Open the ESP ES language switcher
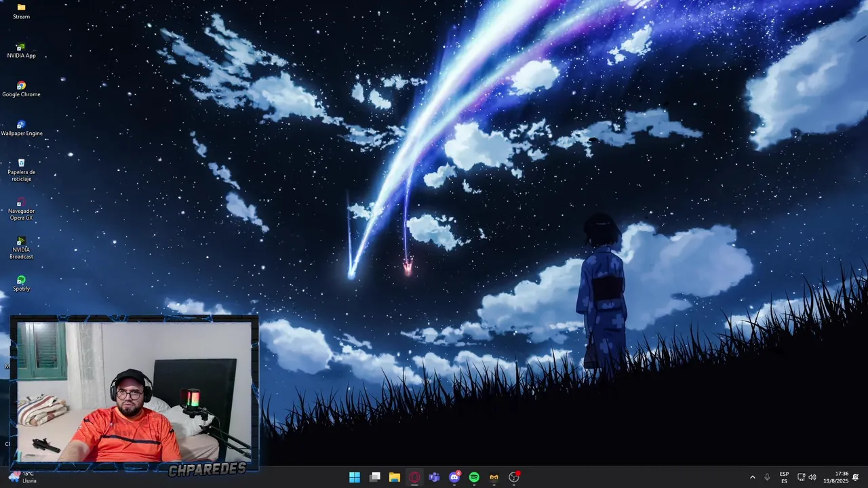The height and width of the screenshot is (488, 868). click(x=784, y=477)
